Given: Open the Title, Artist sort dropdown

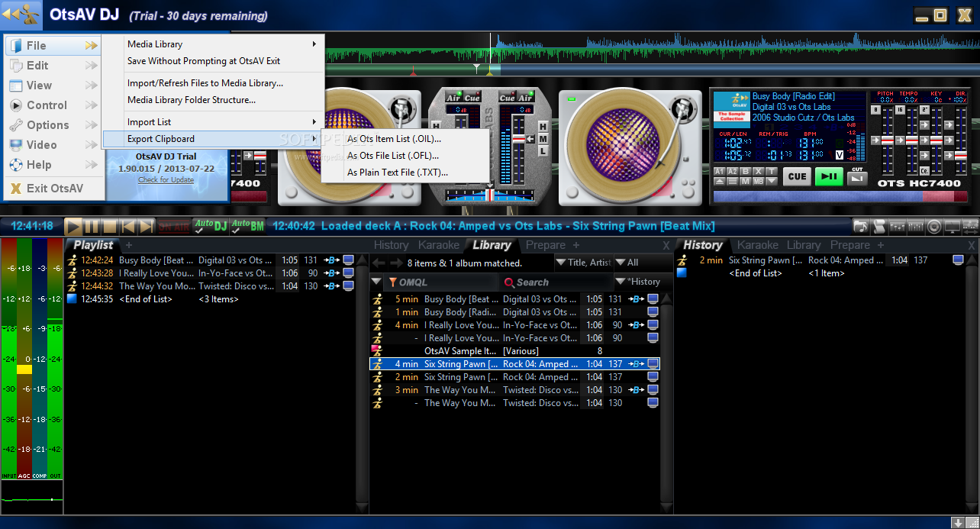Looking at the screenshot, I should click(x=583, y=263).
